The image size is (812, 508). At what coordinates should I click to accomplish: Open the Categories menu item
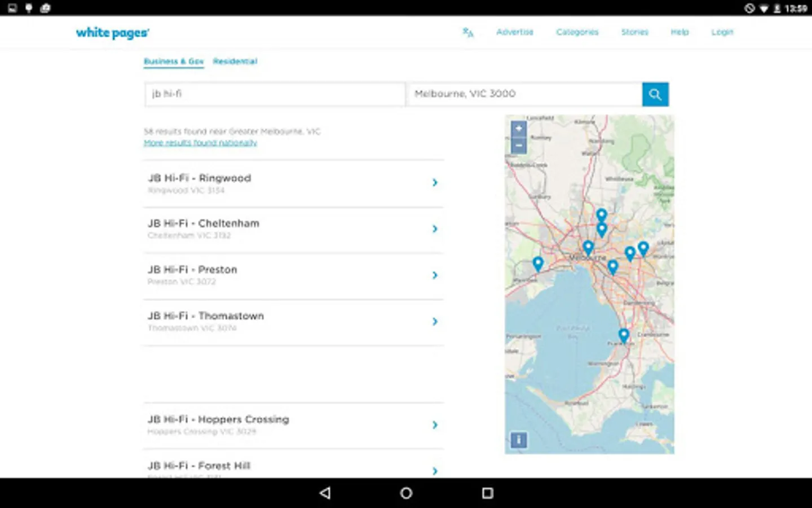pyautogui.click(x=577, y=32)
